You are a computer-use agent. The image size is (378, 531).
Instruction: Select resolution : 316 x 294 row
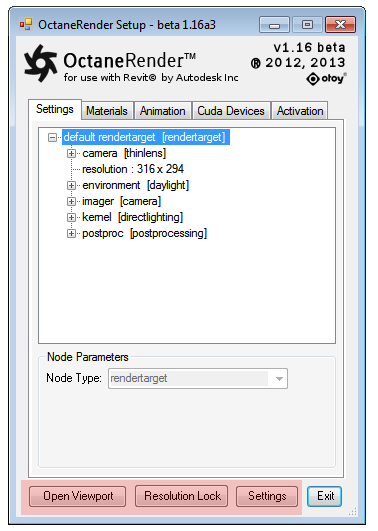pos(133,169)
